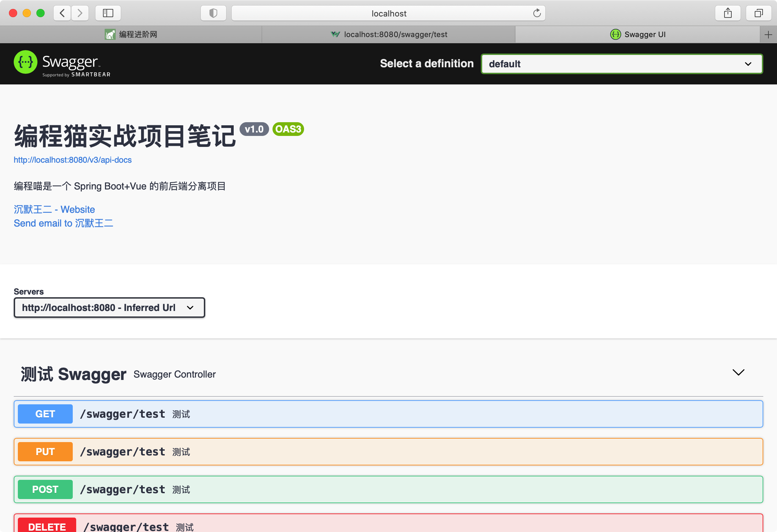
Task: Open a new tab with plus icon
Action: coord(768,35)
